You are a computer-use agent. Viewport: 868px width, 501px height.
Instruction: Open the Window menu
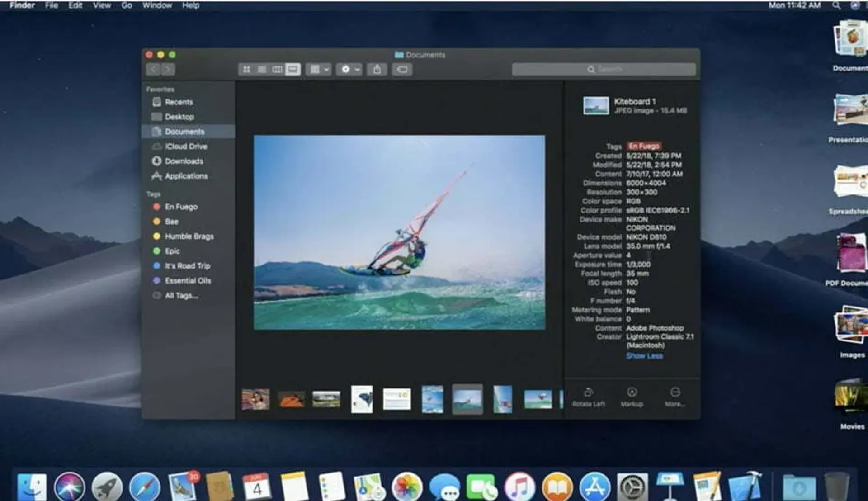(x=157, y=5)
